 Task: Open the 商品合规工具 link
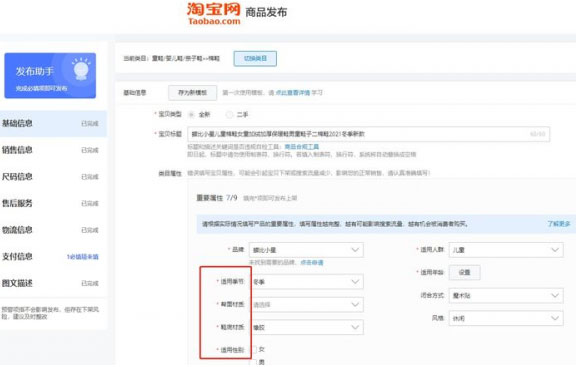302,147
